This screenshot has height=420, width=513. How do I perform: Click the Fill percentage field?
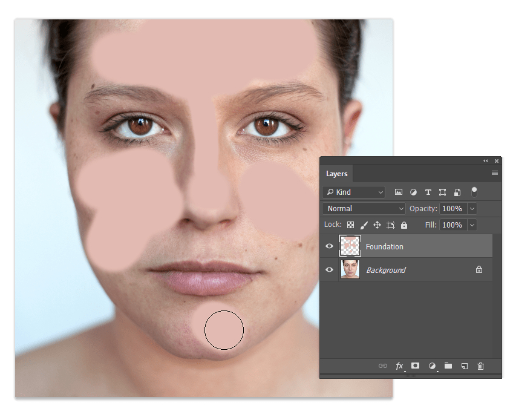[452, 225]
